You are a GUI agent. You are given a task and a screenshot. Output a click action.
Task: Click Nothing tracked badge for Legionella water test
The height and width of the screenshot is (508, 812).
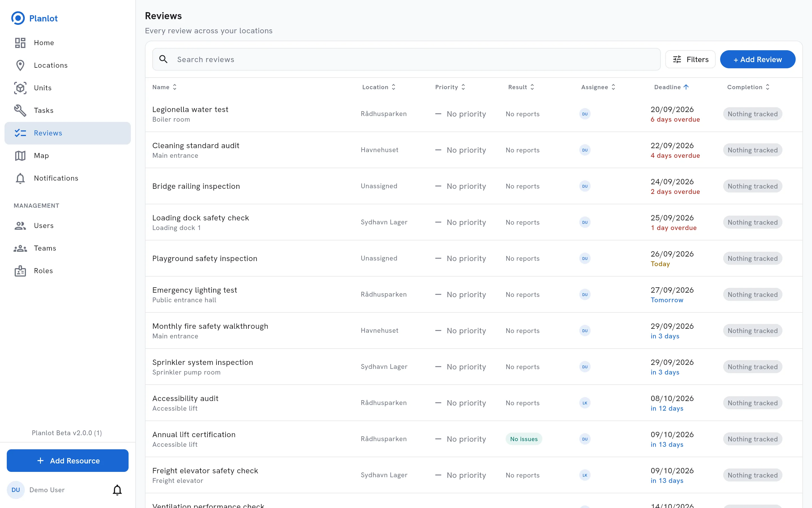753,114
